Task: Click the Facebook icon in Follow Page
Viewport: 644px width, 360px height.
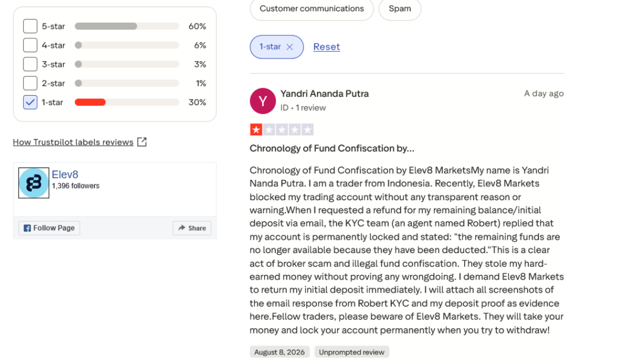Action: pyautogui.click(x=27, y=228)
